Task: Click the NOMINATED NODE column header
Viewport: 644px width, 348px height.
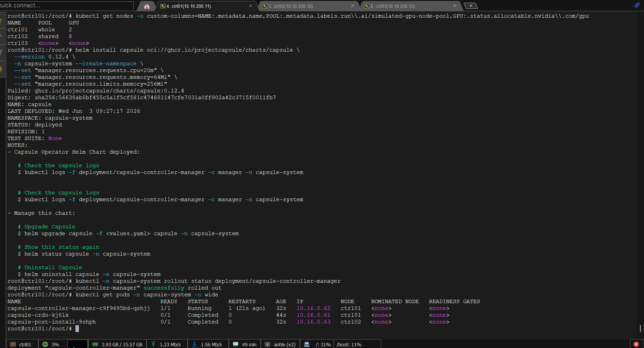Action: coord(395,301)
